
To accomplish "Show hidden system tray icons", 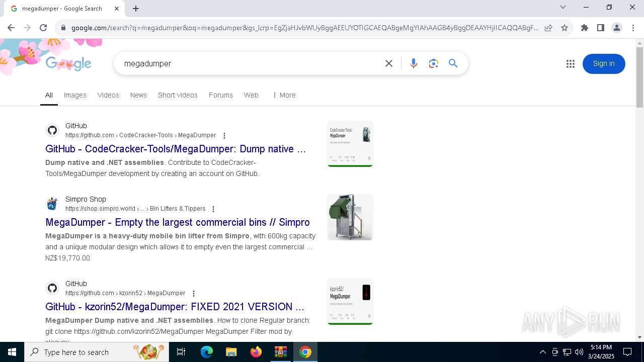I will click(543, 352).
